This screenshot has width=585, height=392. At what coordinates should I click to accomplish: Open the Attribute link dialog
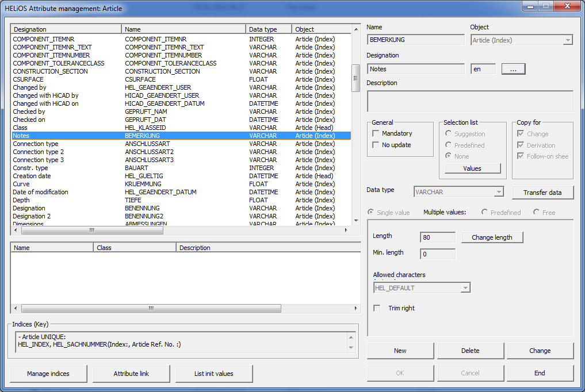pos(131,374)
